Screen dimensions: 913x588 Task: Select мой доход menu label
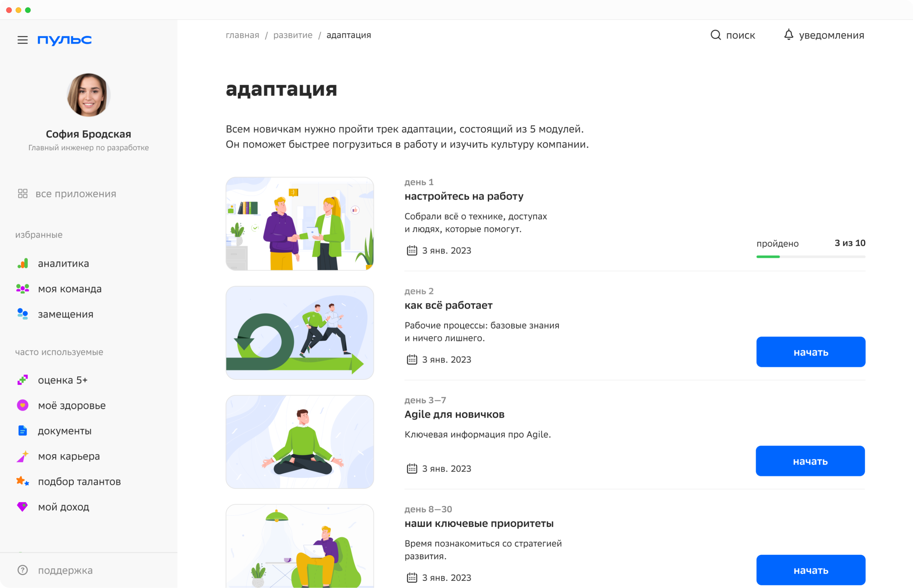tap(64, 507)
